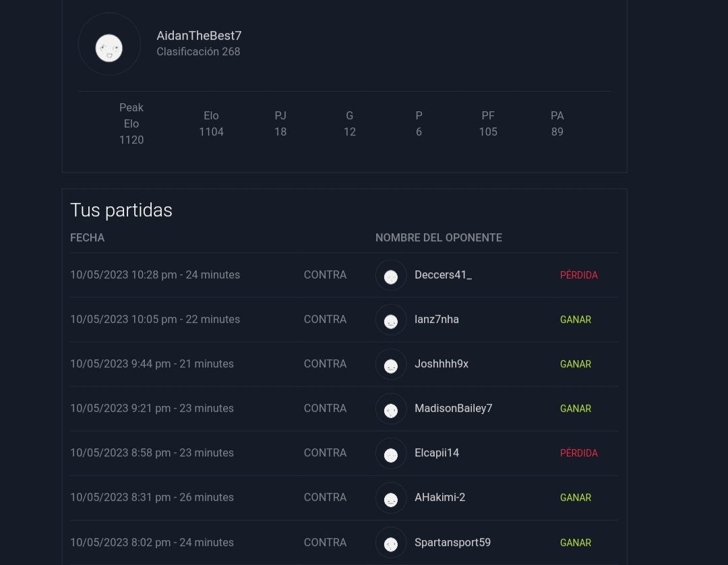This screenshot has width=728, height=565.
Task: Click the PJ 18 stat
Action: [x=280, y=123]
